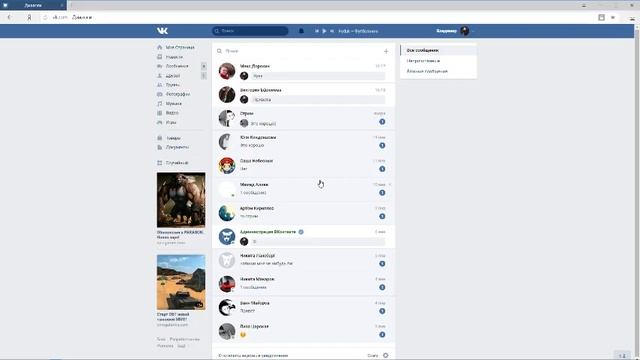Image resolution: width=640 pixels, height=360 pixels.
Task: Open the second dialog with long-haired avatar
Action: pos(303,95)
